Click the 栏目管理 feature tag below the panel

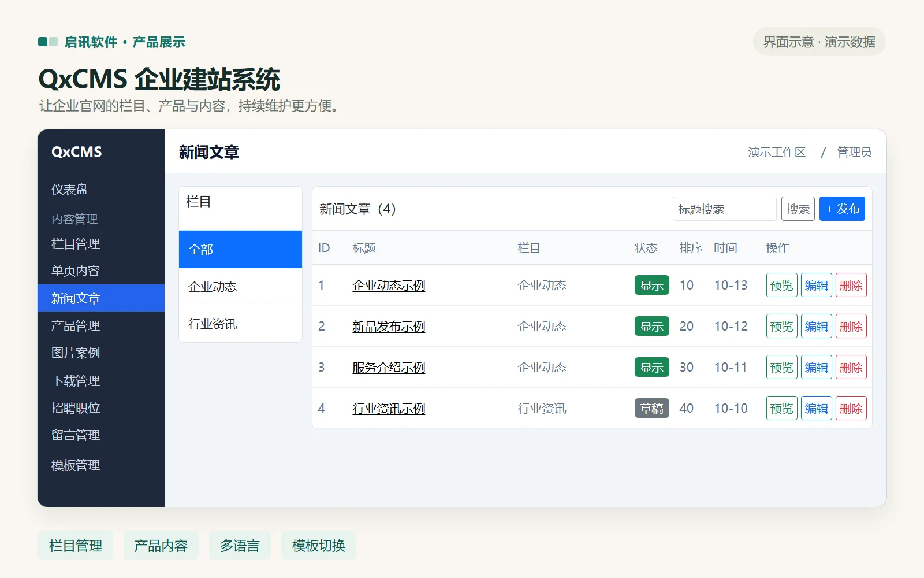(76, 546)
